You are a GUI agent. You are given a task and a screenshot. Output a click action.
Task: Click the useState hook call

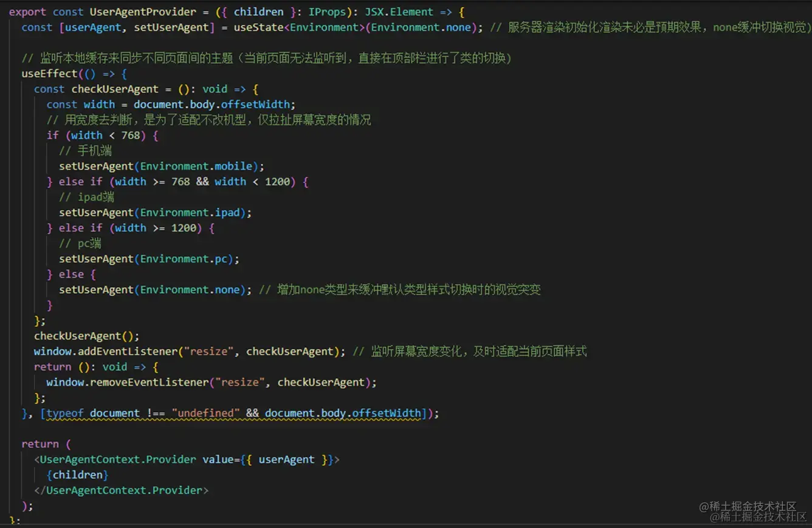(258, 27)
